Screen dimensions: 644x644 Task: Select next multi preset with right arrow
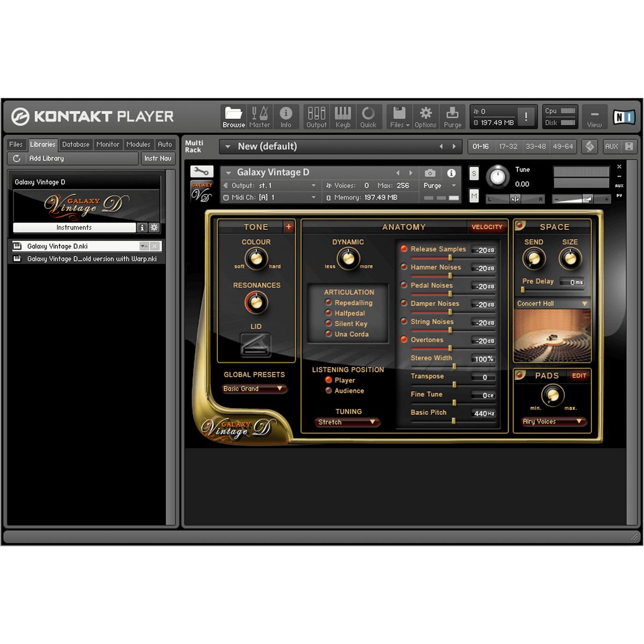coord(454,147)
